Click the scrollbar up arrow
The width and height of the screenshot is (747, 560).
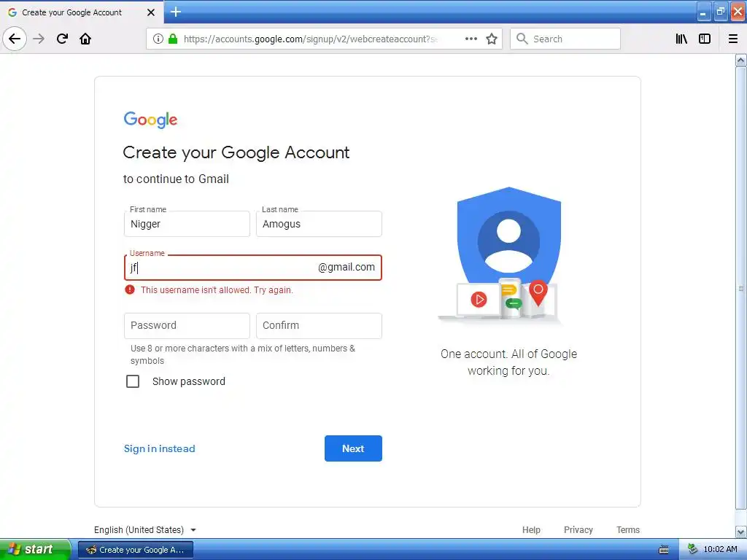click(x=741, y=60)
